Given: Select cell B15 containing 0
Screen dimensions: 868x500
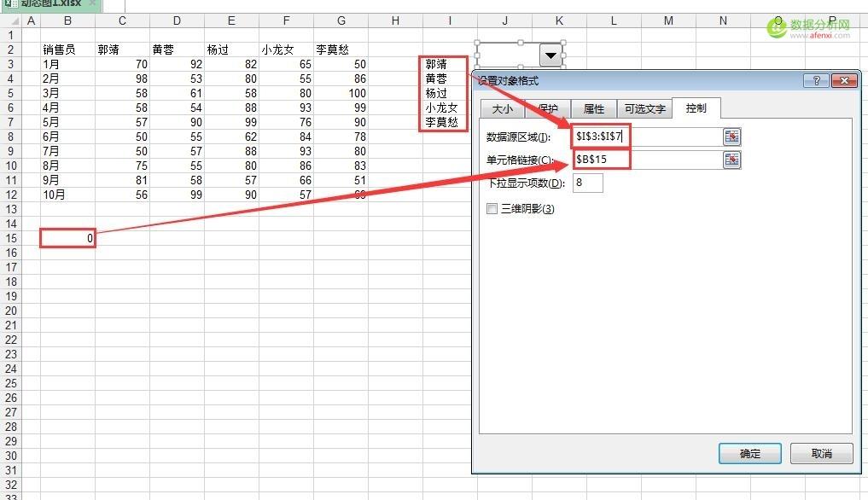Looking at the screenshot, I should (x=67, y=239).
